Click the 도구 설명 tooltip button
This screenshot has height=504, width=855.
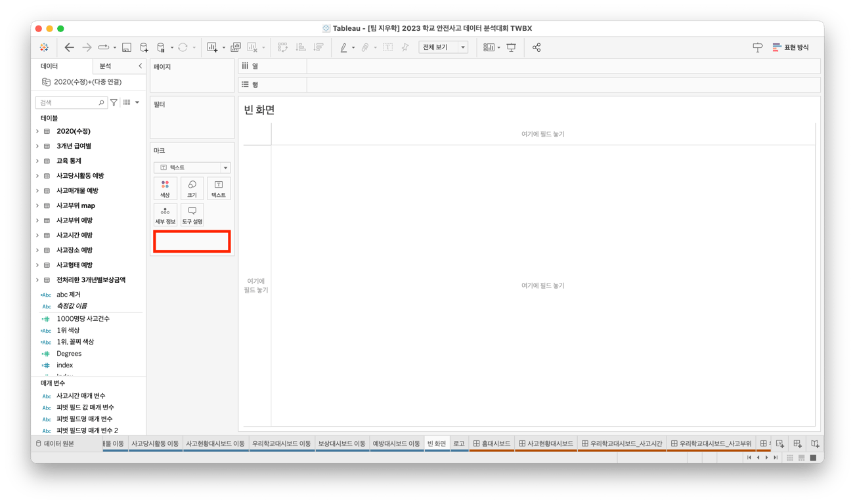(x=192, y=215)
